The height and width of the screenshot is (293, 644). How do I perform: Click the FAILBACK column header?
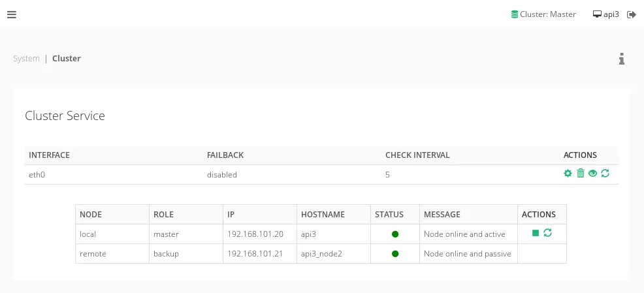[225, 155]
